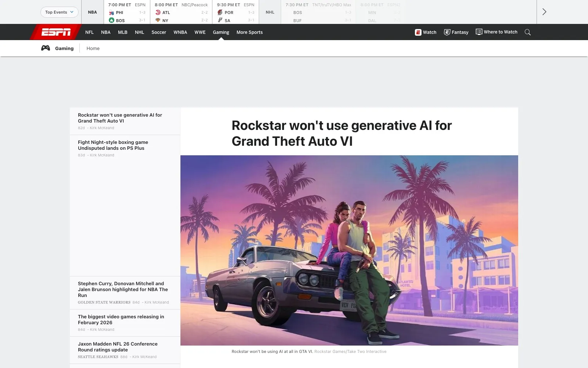Click '9:30 PM ET' game time

[228, 5]
